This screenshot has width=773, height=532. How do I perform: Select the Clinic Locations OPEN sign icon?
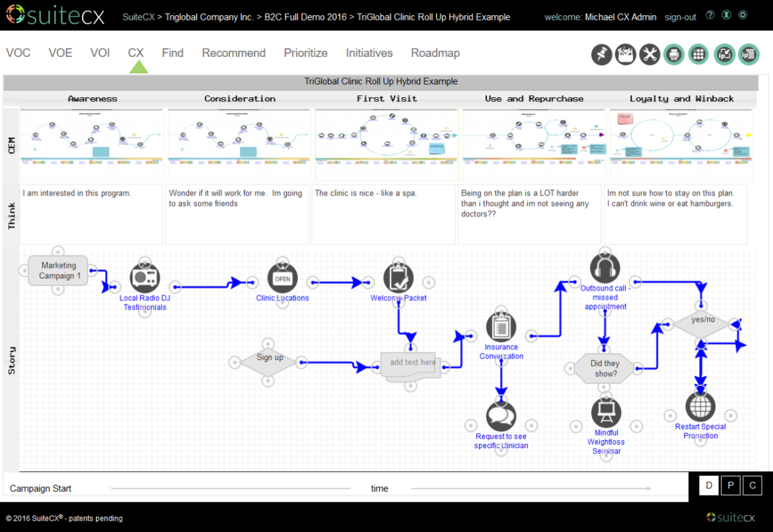[x=282, y=278]
